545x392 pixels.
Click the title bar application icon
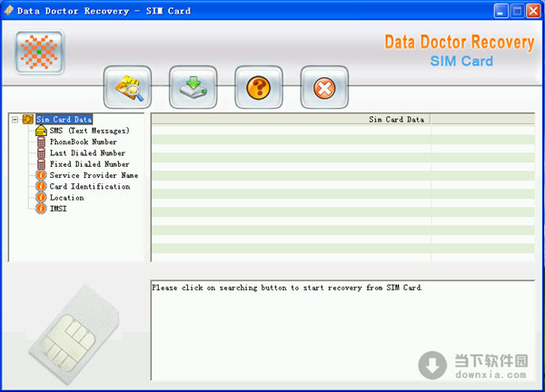(x=8, y=11)
